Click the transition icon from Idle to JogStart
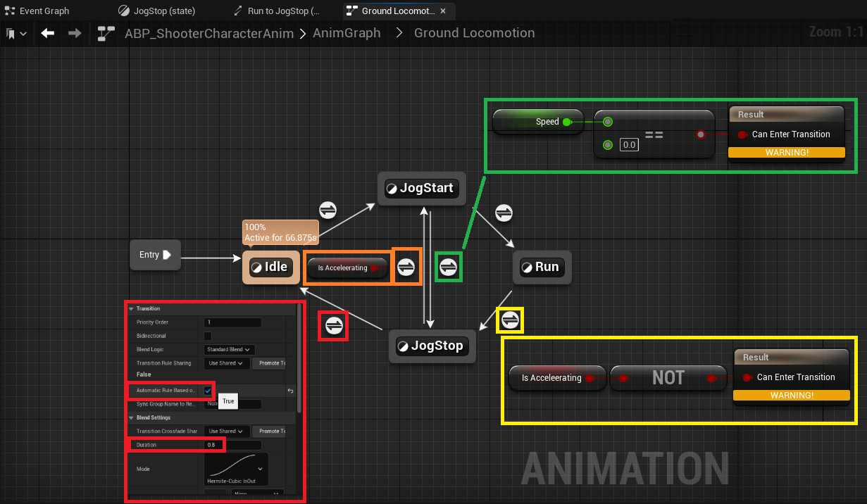This screenshot has height=504, width=867. [328, 210]
